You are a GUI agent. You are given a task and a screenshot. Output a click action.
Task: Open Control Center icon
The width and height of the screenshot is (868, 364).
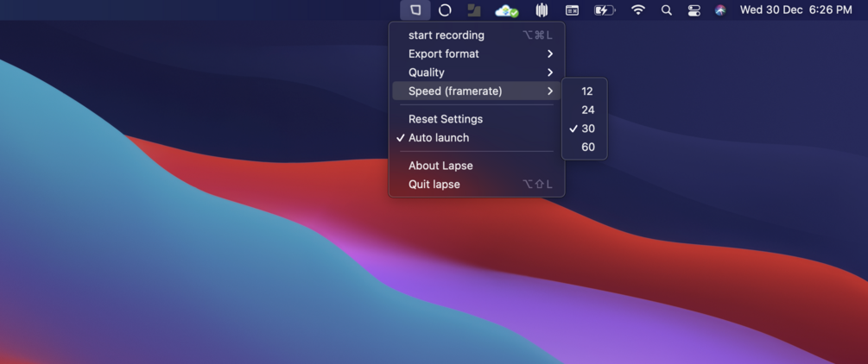tap(694, 10)
